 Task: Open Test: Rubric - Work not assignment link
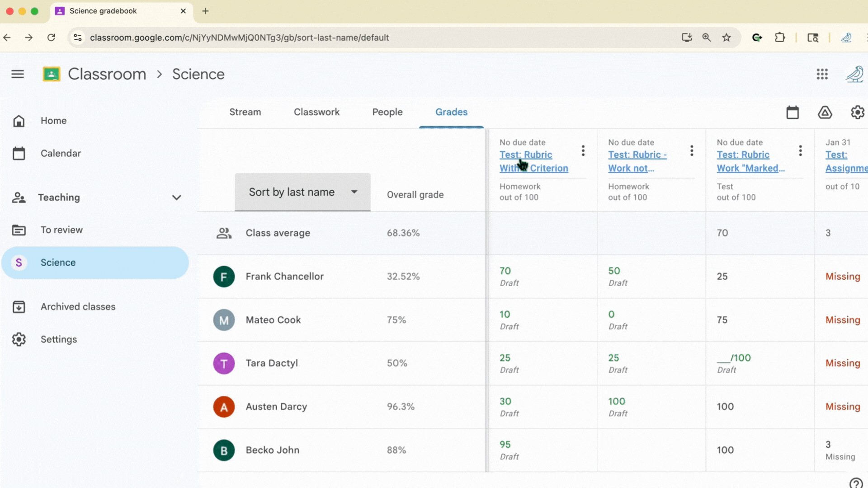[x=637, y=161]
